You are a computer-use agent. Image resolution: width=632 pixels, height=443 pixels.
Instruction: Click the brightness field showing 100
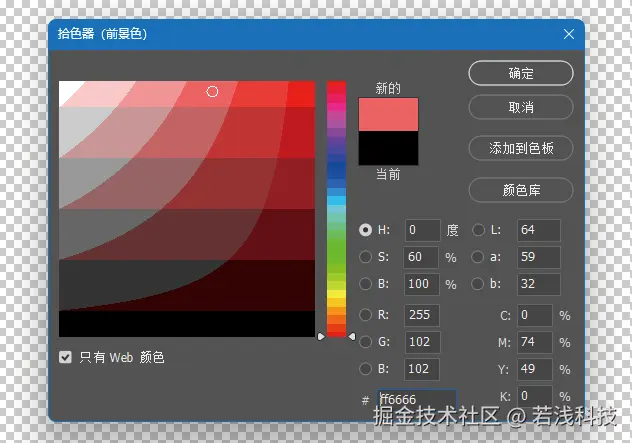422,284
